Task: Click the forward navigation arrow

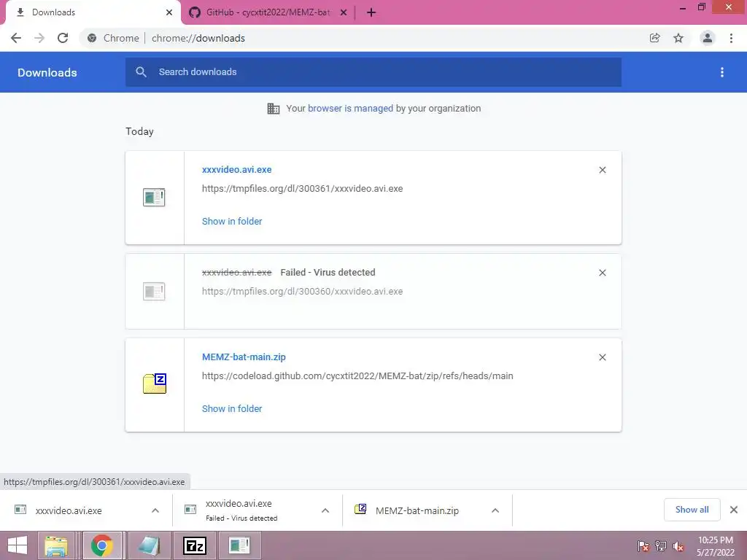Action: point(39,38)
